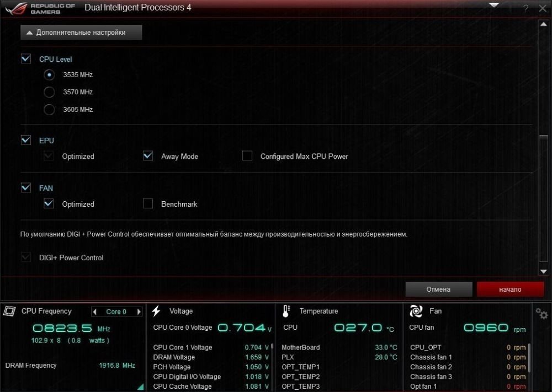Click the Отмена button

tap(439, 289)
